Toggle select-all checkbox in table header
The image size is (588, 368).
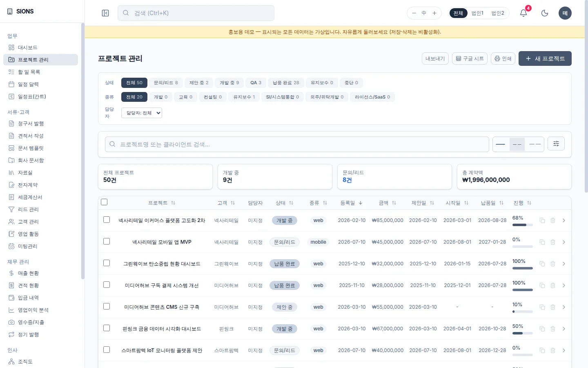point(104,202)
